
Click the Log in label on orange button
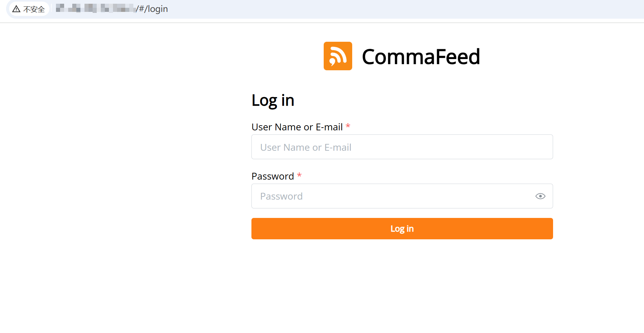click(x=402, y=229)
